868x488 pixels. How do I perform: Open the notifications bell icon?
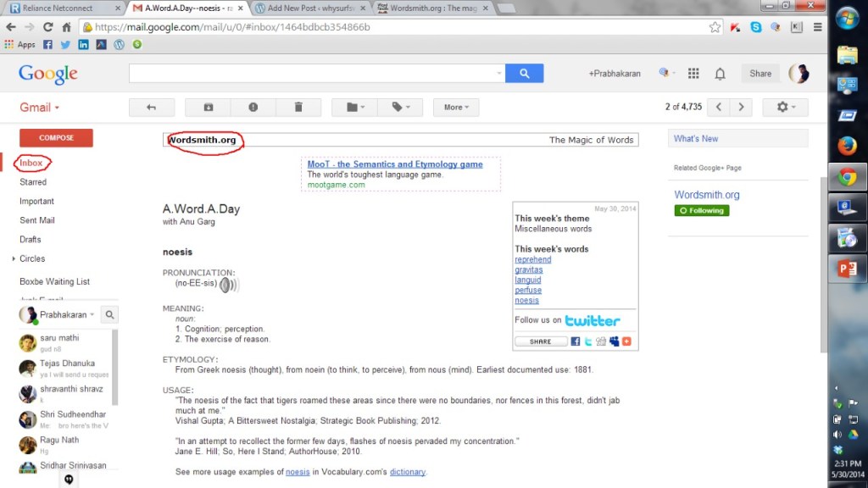[720, 74]
